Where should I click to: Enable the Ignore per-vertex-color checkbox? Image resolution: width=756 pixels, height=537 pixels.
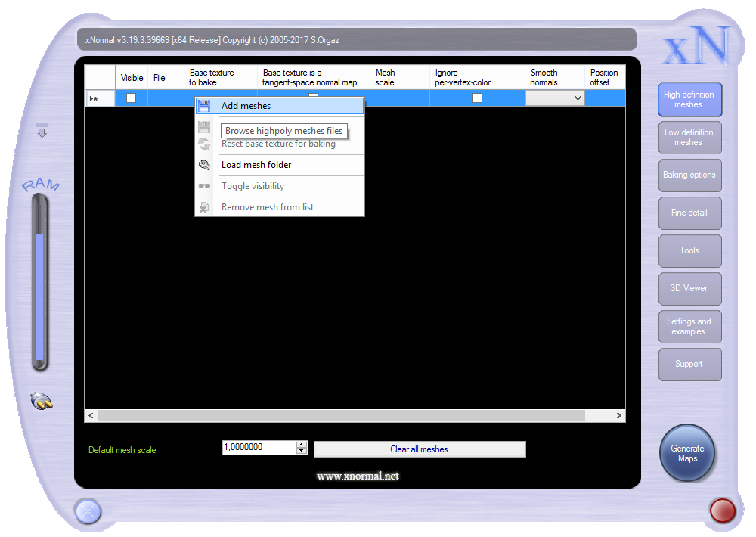(477, 98)
